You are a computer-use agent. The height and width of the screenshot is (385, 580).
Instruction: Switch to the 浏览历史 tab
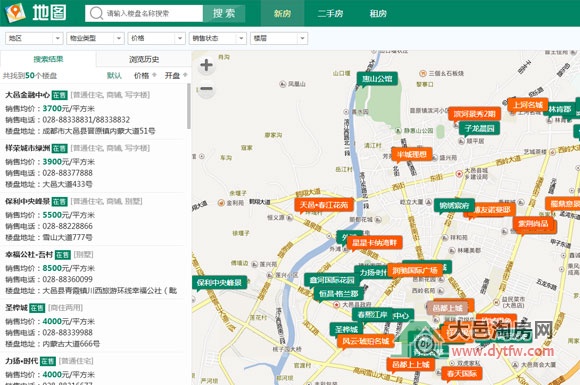pos(144,59)
